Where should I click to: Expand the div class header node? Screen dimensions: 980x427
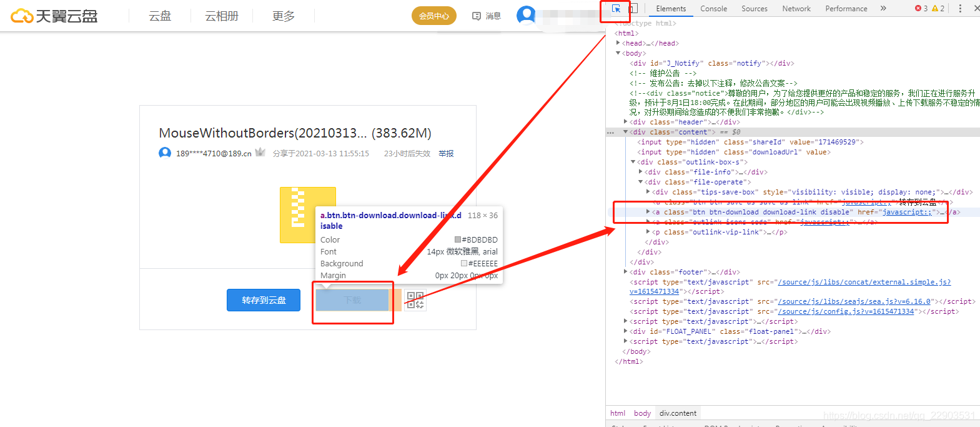coord(626,122)
